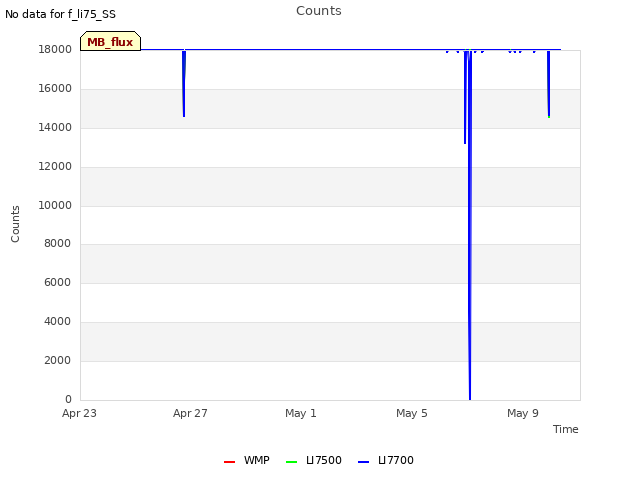Toggle the WMP series in the legend
This screenshot has height=480, width=640.
(247, 460)
